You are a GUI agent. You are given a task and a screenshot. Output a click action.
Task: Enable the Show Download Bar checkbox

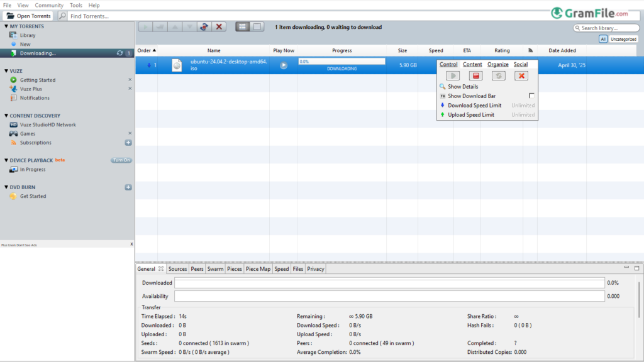[531, 96]
